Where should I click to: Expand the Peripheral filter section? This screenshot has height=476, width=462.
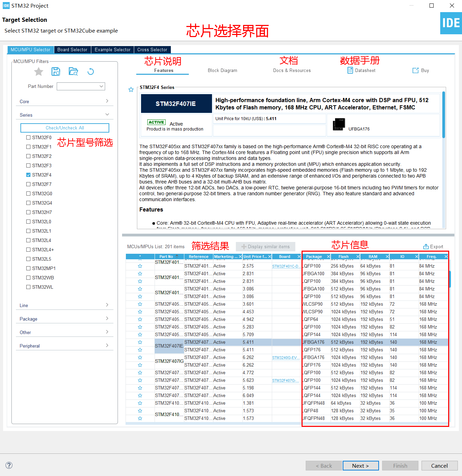[x=65, y=346]
